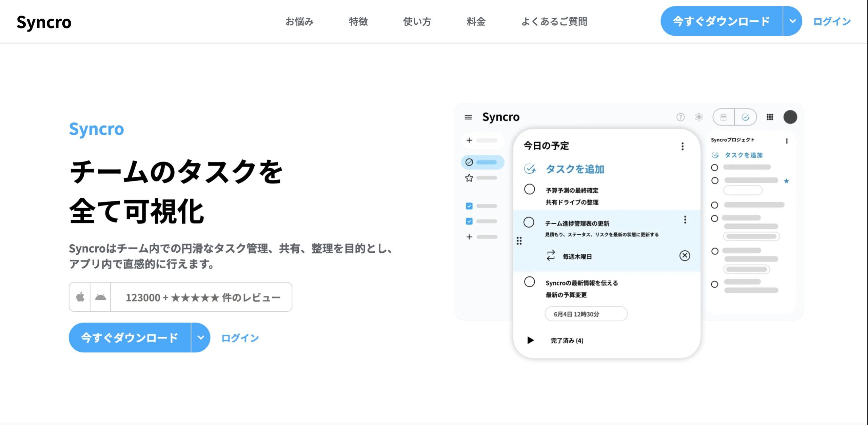
Task: Expand dropdown arrow next to hero download button
Action: click(x=201, y=337)
